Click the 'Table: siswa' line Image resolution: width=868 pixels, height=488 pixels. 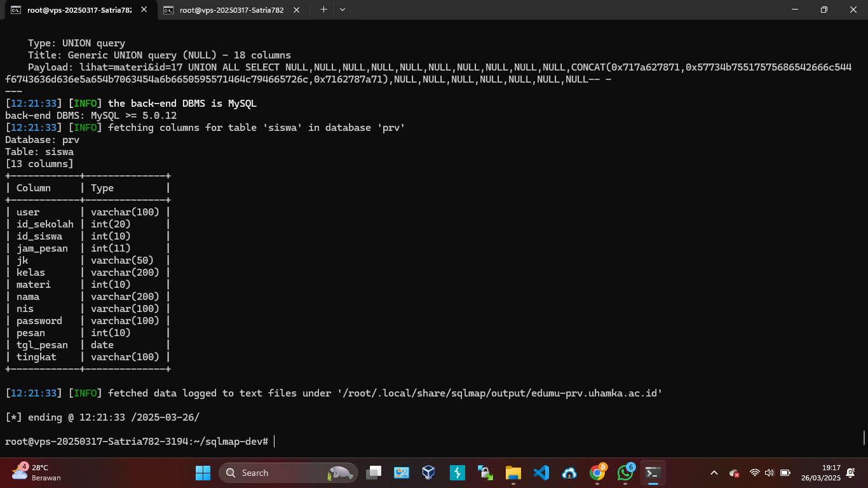coord(39,152)
